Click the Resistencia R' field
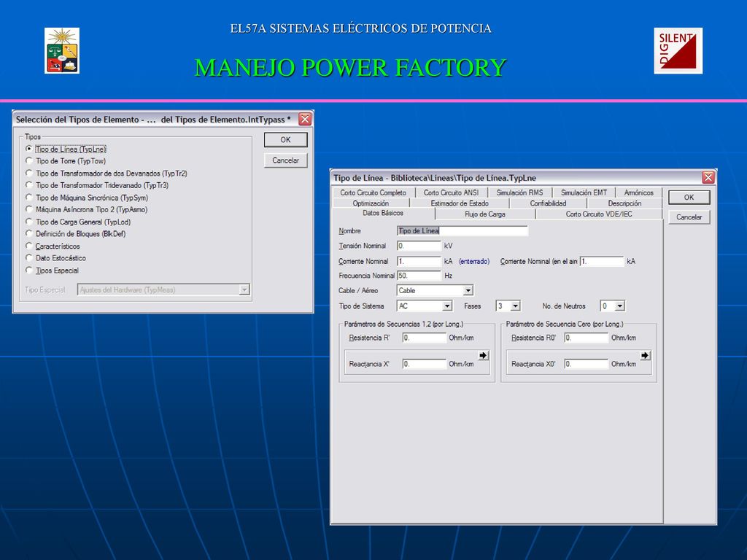 click(424, 338)
